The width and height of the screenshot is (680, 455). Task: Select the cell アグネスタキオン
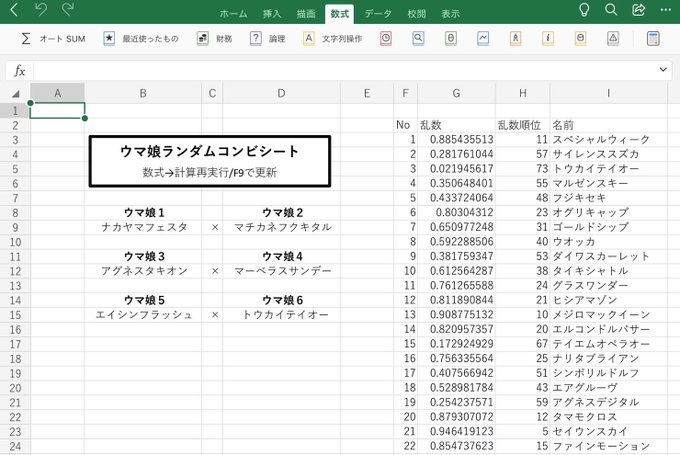point(143,271)
